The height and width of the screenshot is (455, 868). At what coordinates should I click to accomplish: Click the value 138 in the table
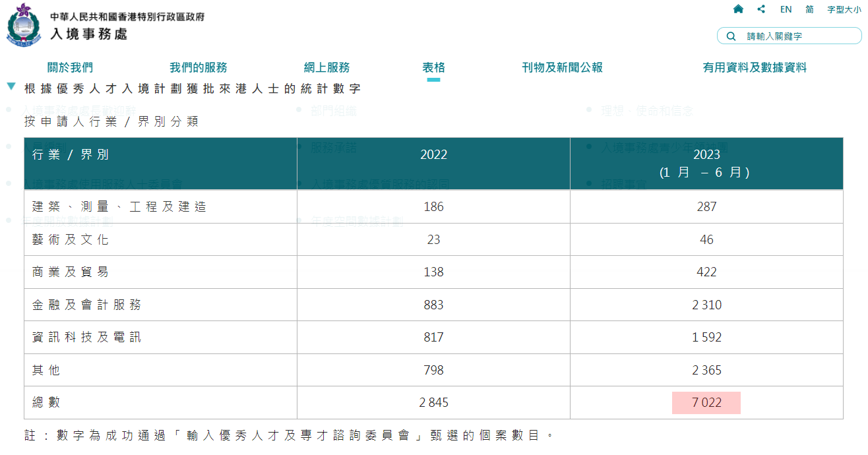tap(433, 272)
